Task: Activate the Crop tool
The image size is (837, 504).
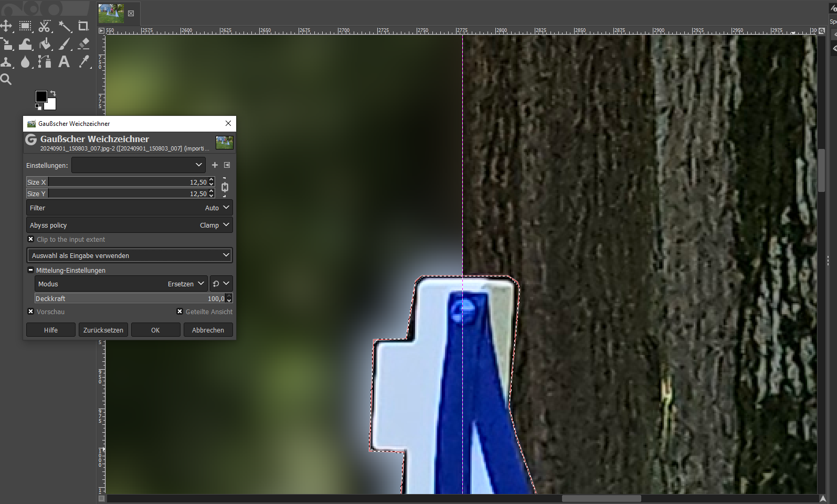Action: click(83, 26)
